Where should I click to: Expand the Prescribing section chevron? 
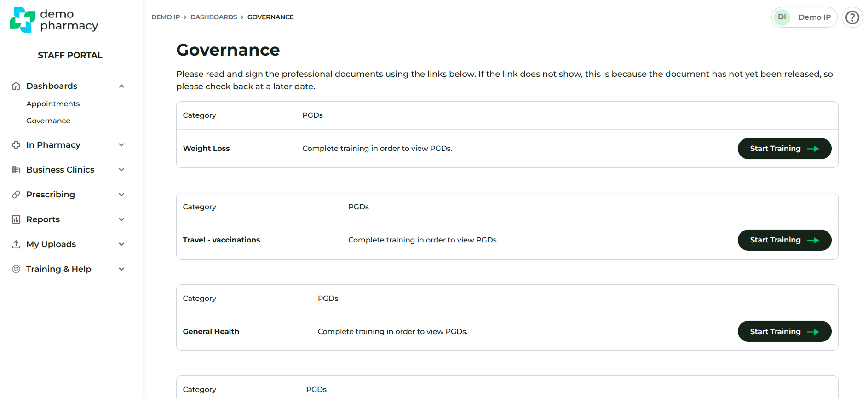click(x=121, y=195)
